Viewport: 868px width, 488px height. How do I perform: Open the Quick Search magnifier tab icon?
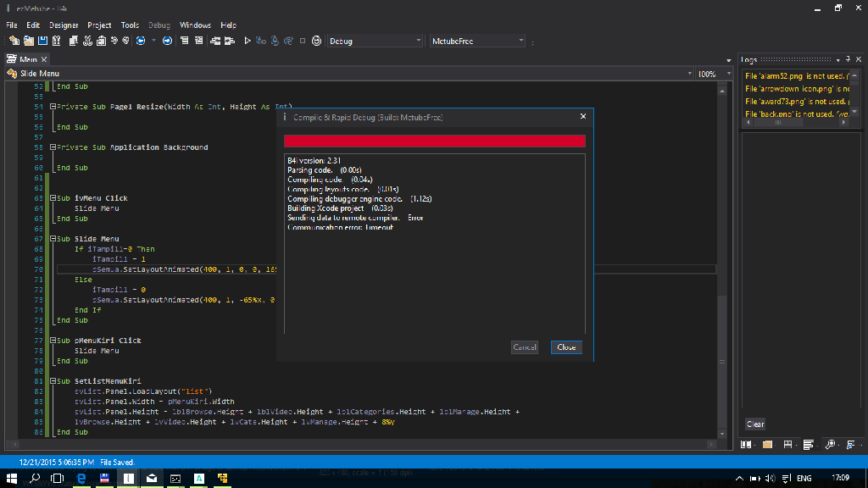point(829,444)
